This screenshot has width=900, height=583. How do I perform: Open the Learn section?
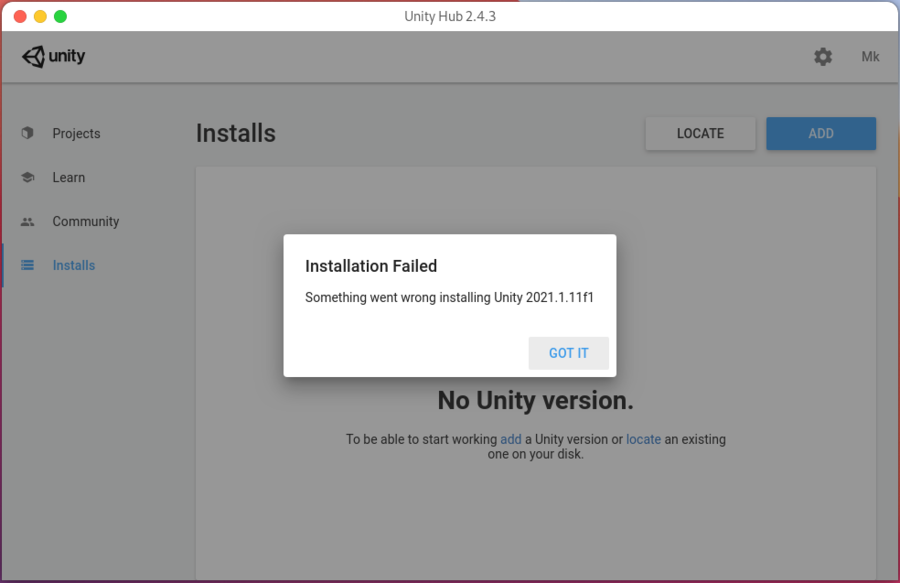pos(69,177)
